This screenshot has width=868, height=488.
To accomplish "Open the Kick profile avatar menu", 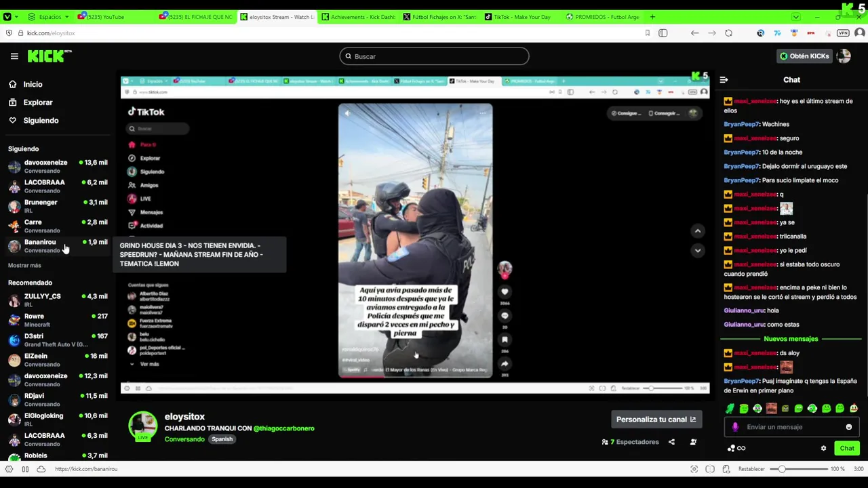I will [844, 56].
